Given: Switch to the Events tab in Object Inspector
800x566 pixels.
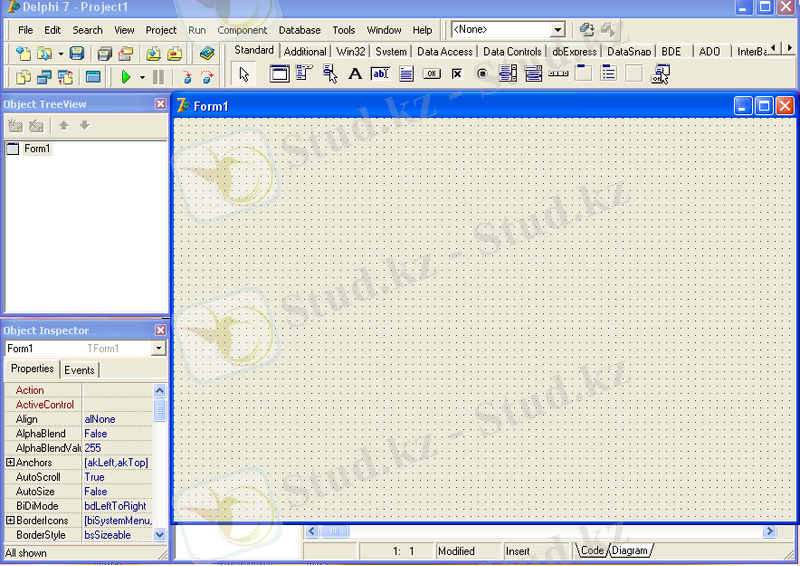Looking at the screenshot, I should pos(79,370).
